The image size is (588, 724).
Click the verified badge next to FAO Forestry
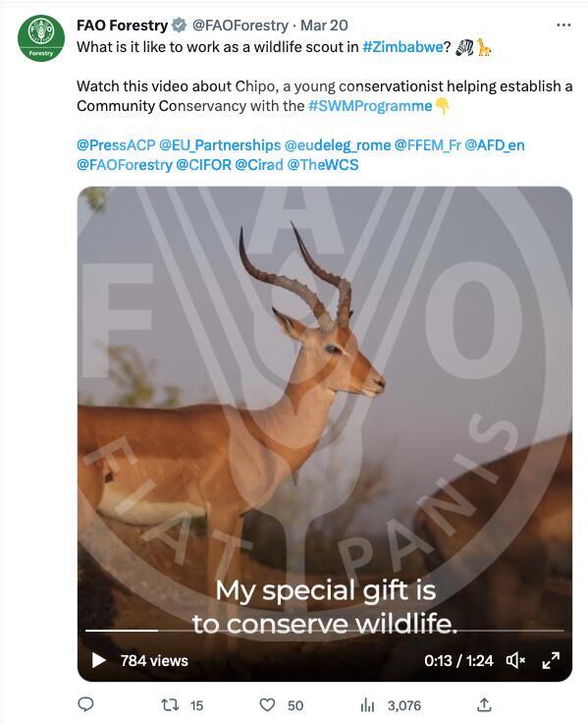179,26
